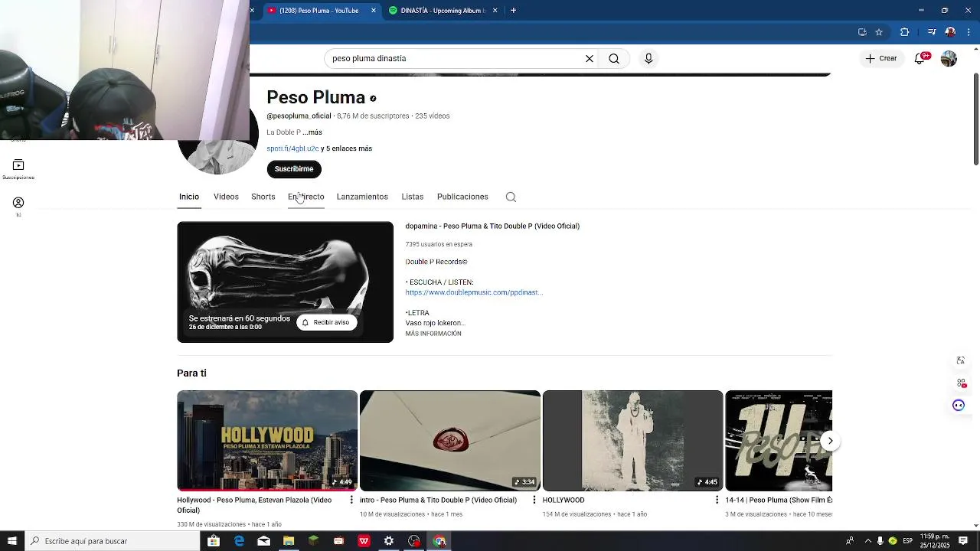
Task: Play the 14-14 Show Film thumbnail
Action: point(779,441)
